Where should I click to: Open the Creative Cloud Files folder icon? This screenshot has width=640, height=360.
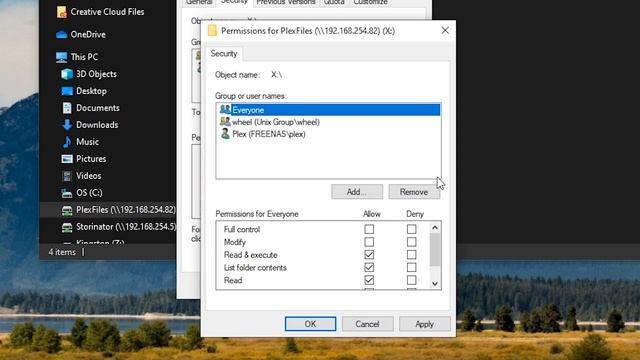pos(62,12)
